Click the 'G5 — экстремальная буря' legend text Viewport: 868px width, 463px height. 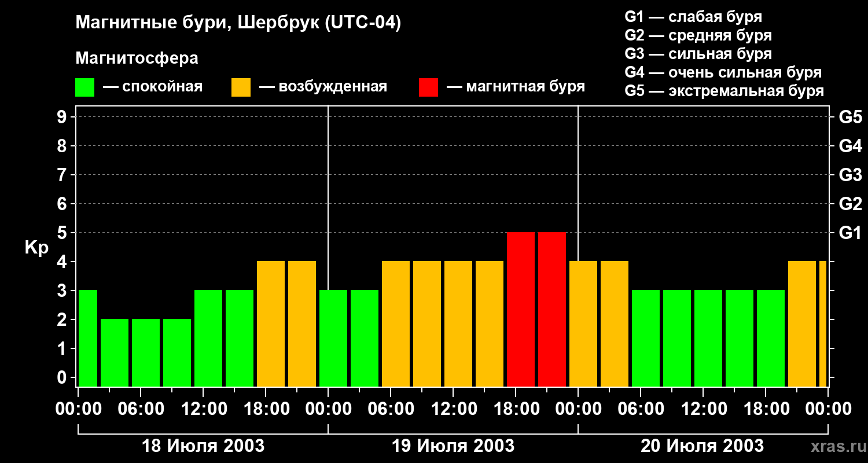pos(724,91)
